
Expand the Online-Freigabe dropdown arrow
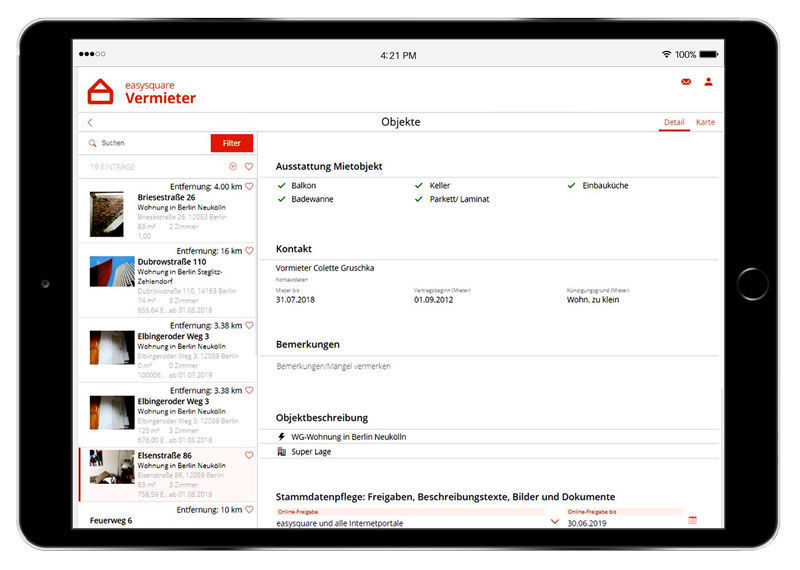555,521
